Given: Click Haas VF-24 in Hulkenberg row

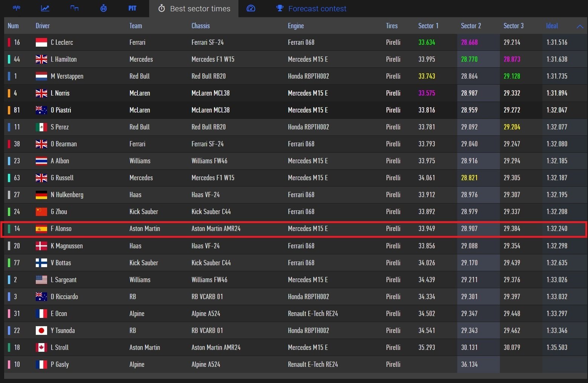Looking at the screenshot, I should (x=206, y=195).
